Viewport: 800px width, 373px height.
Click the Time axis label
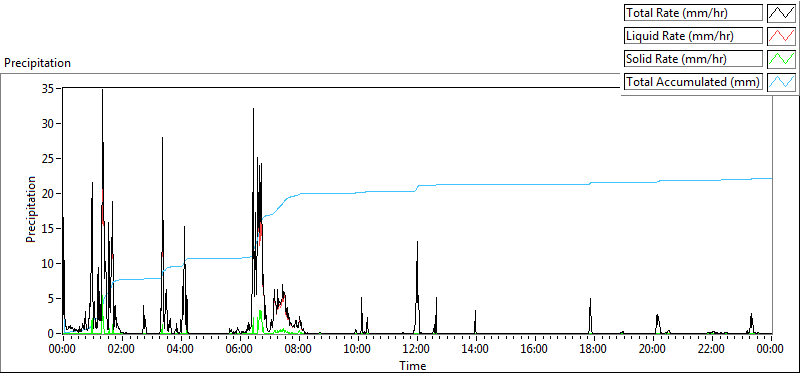412,365
